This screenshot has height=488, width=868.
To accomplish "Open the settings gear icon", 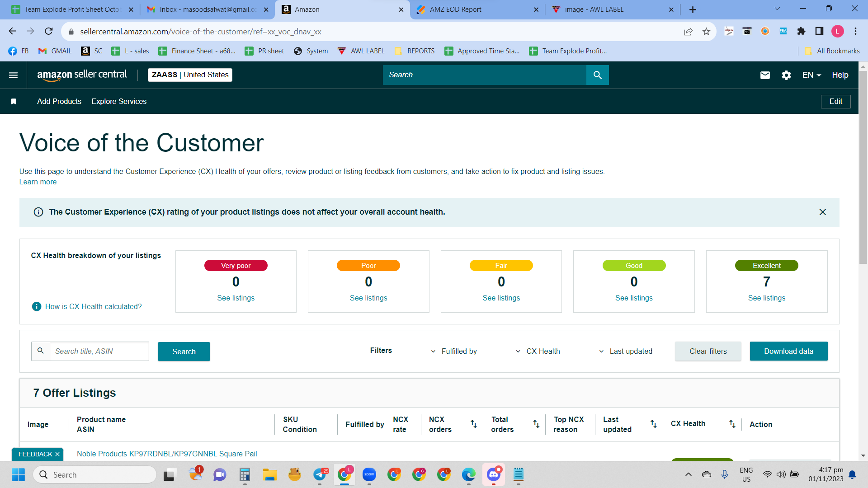I will click(786, 75).
